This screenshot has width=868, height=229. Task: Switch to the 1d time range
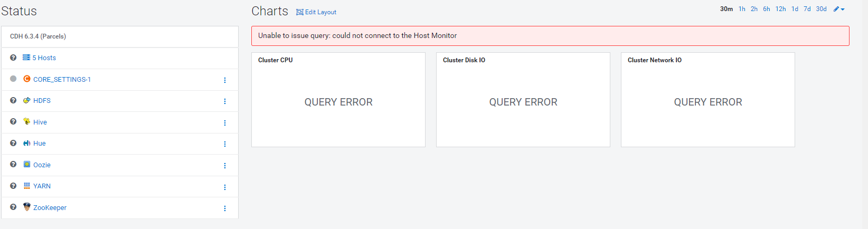(x=795, y=9)
